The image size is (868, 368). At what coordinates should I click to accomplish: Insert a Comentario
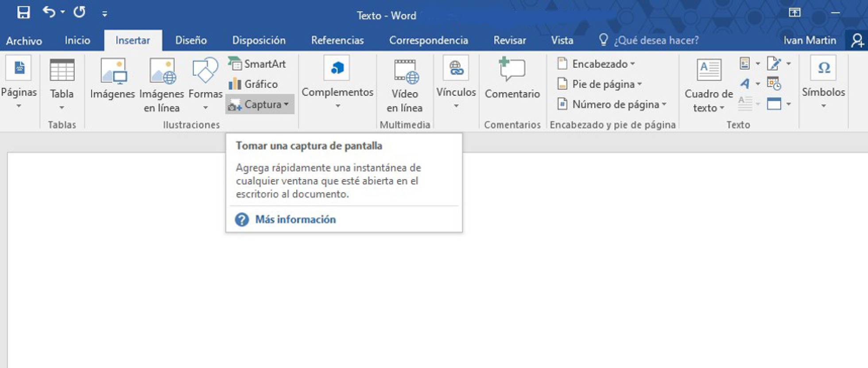(512, 78)
